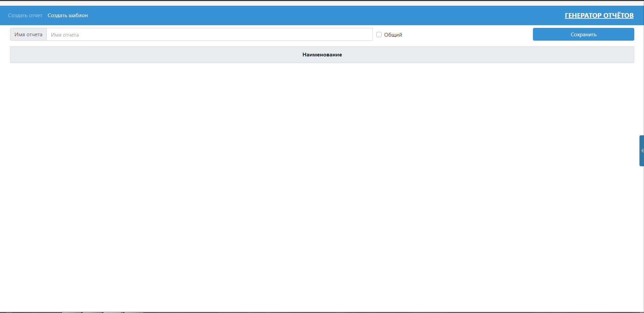Click the arrow icon on the side tab
The width and height of the screenshot is (644, 313).
tap(642, 151)
